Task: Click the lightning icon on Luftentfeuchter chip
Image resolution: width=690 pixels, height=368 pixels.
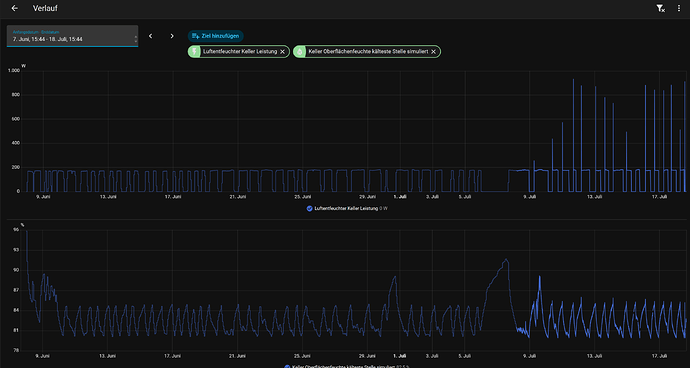Action: click(194, 52)
